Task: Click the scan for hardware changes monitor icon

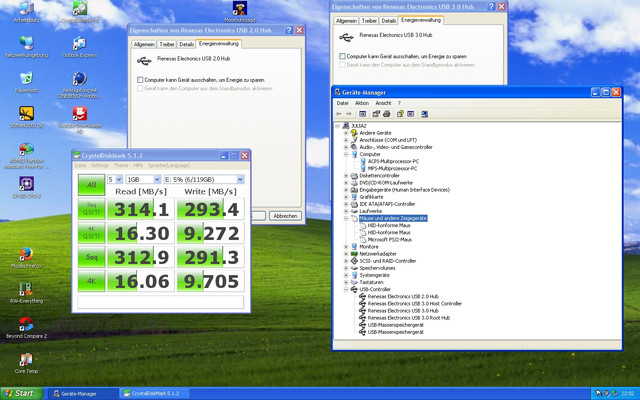Action: [424, 114]
